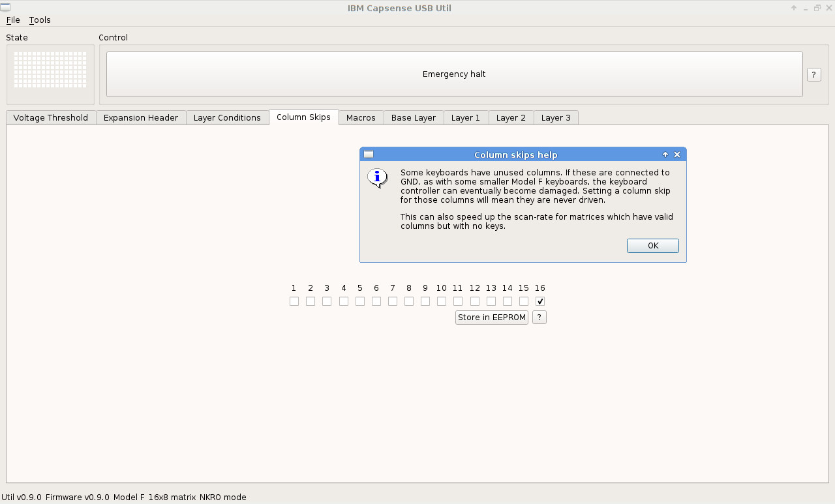This screenshot has height=504, width=835.
Task: Enable skip for column 1
Action: point(294,301)
